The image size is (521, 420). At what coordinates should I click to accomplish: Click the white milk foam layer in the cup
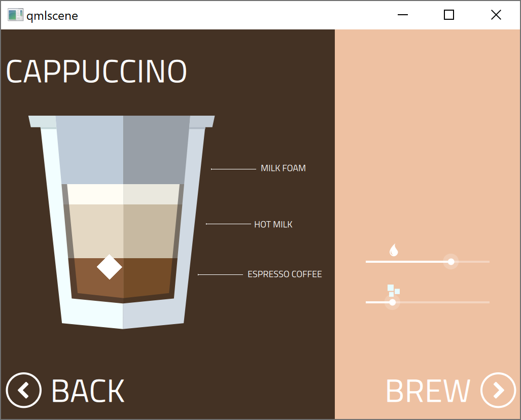click(x=122, y=194)
